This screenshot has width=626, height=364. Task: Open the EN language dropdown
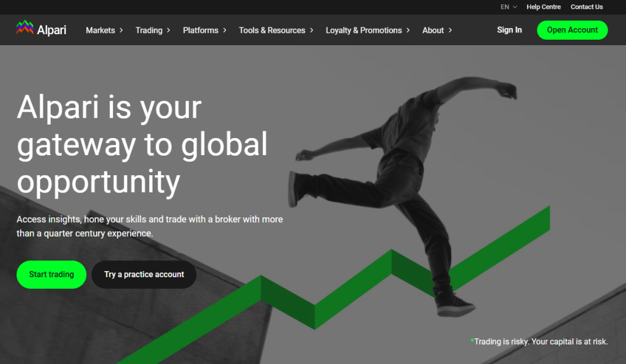(508, 7)
